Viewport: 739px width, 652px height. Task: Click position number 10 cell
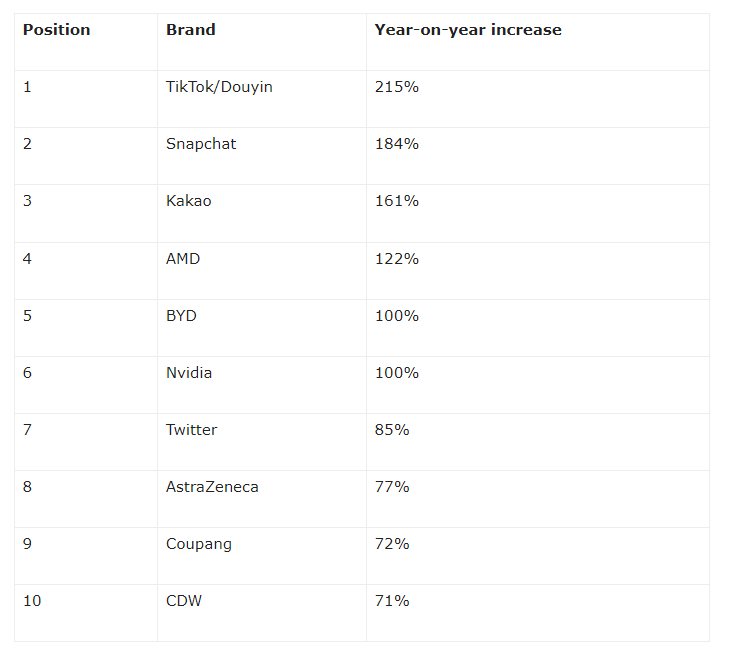(x=34, y=601)
